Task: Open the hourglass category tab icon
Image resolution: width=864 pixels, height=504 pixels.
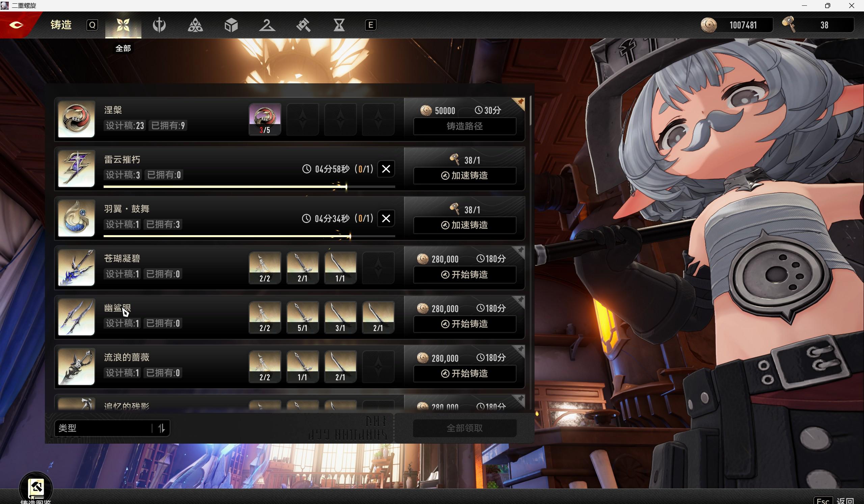Action: click(339, 25)
